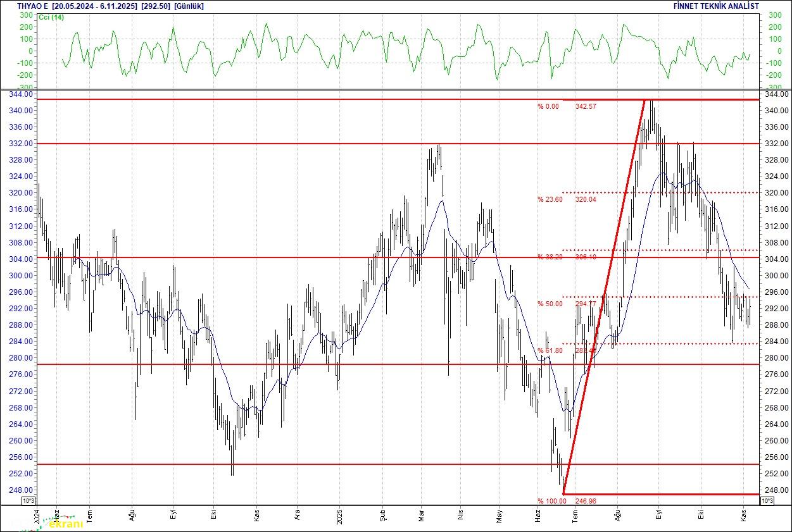Click the 344.00 price on right axis
792x532 pixels.
(x=776, y=94)
